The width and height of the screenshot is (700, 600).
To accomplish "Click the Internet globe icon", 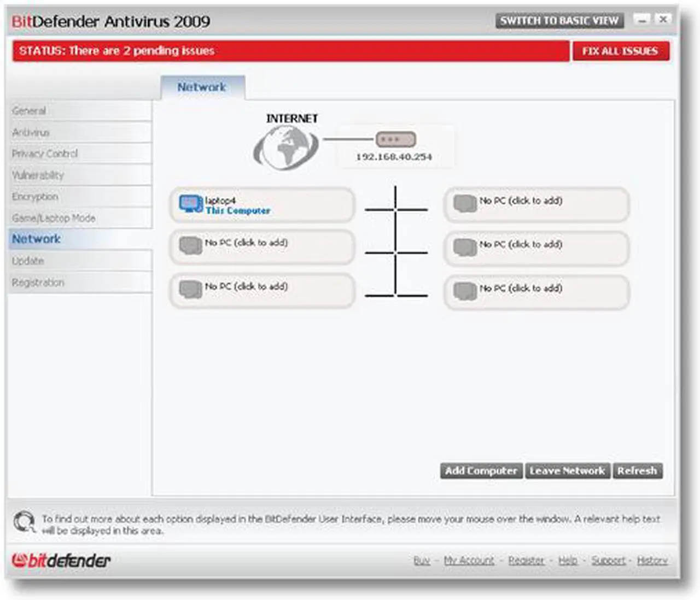I will click(285, 147).
